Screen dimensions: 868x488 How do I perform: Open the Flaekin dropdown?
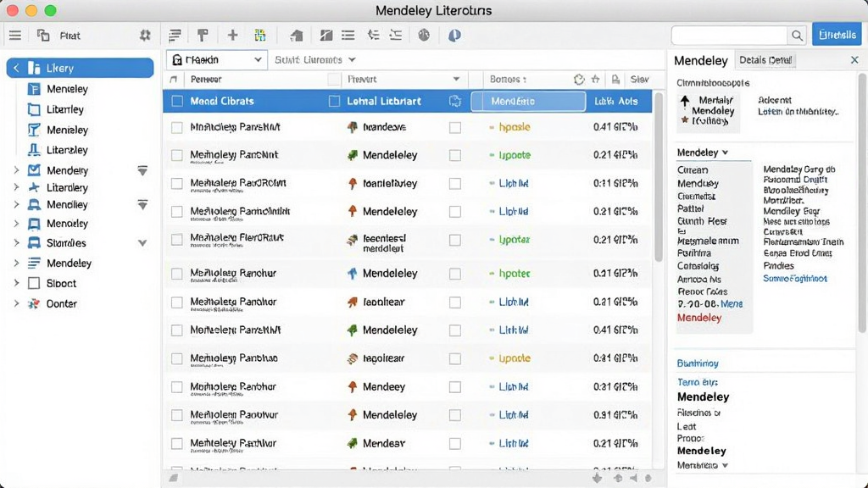coord(216,60)
